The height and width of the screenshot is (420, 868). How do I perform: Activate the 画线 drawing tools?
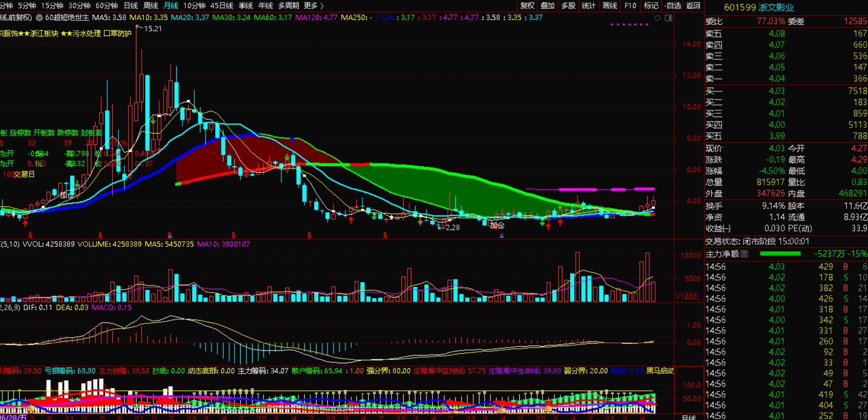[x=610, y=6]
